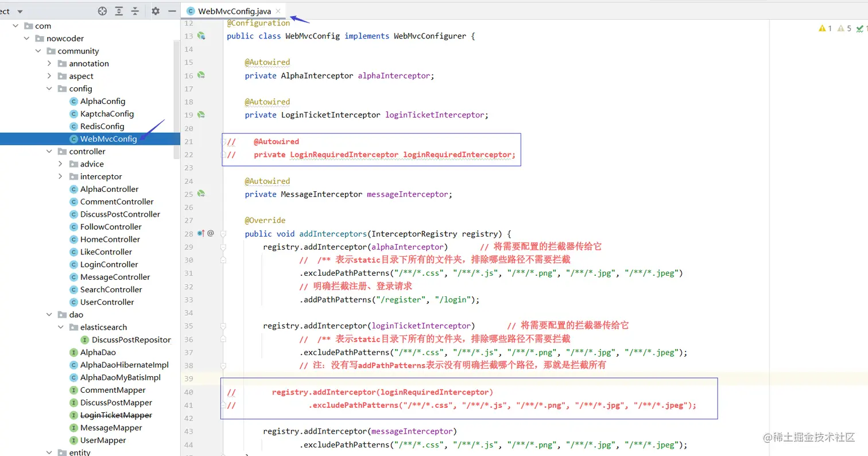
Task: Open SearchController class
Action: pyautogui.click(x=111, y=290)
